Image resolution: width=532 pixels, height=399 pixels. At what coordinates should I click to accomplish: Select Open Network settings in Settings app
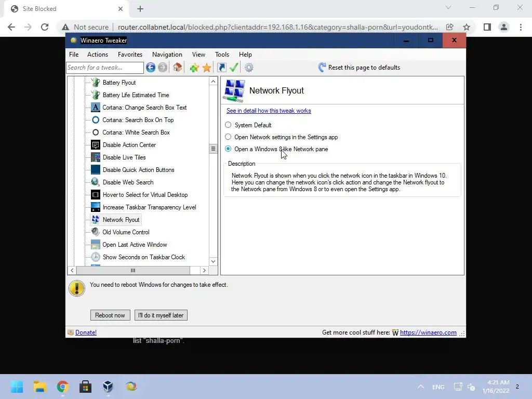(229, 137)
